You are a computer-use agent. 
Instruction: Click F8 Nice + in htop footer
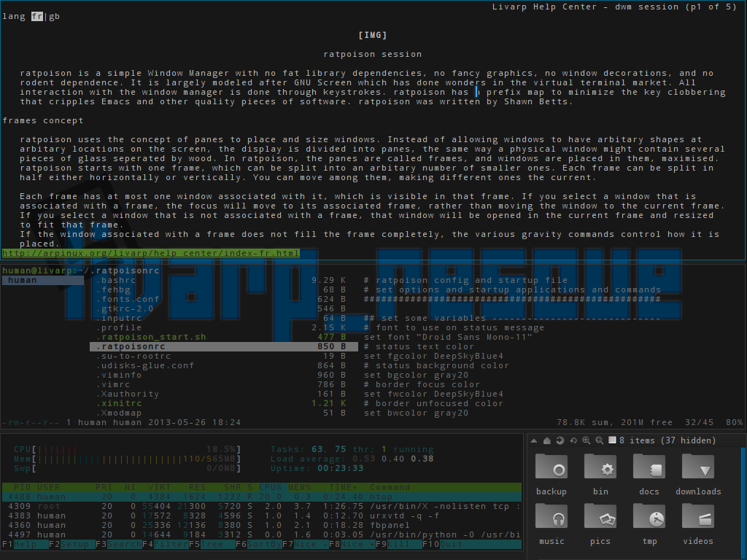click(352, 544)
